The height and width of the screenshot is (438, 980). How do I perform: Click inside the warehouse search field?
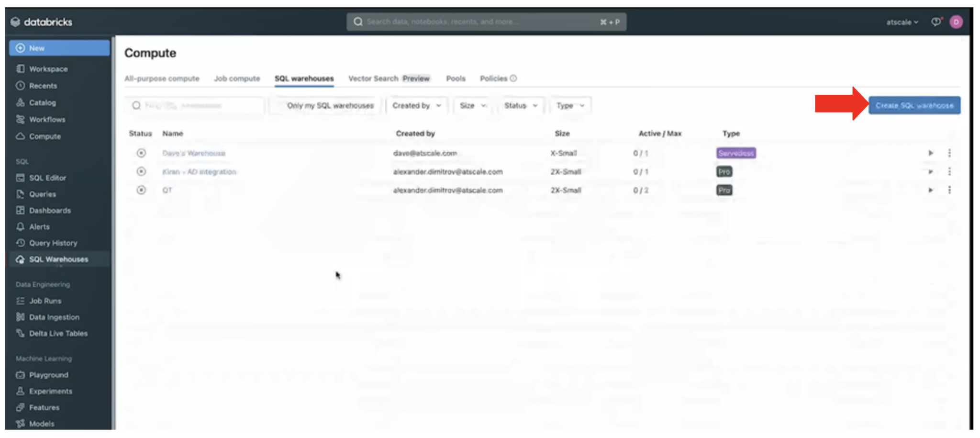194,105
